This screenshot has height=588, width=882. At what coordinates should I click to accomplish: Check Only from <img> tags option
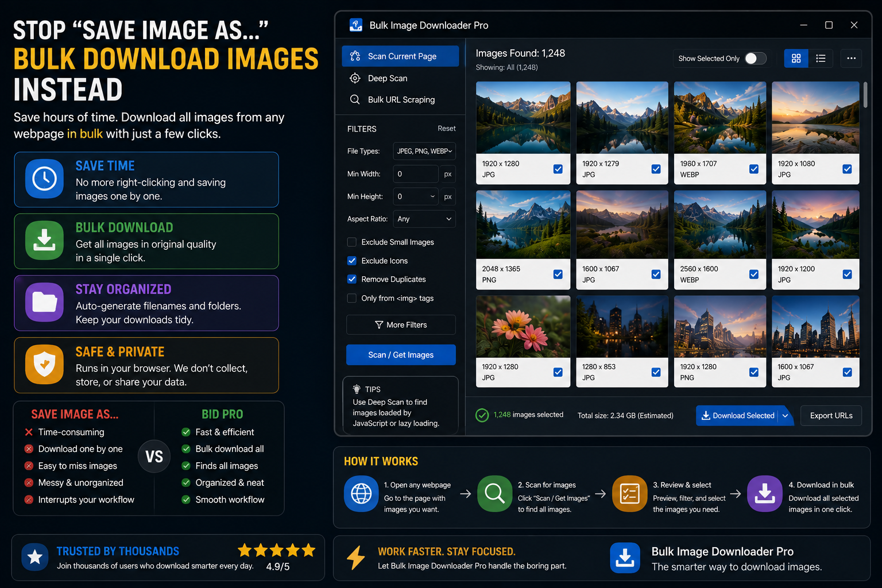click(x=352, y=298)
